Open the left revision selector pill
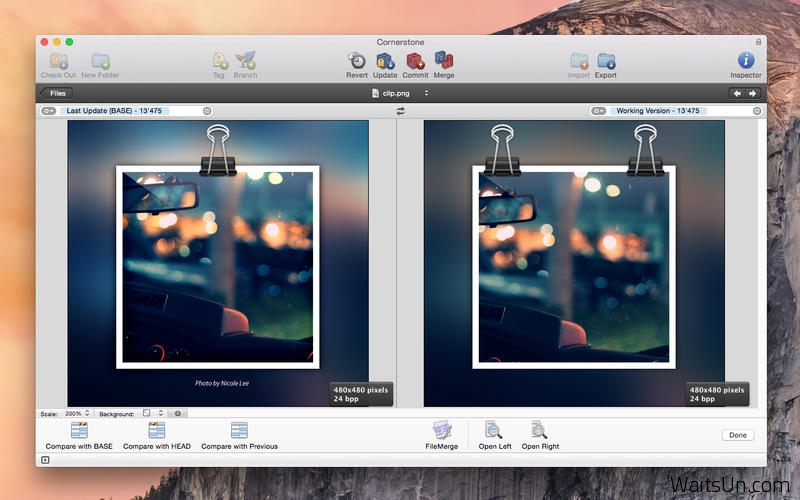 (x=48, y=111)
